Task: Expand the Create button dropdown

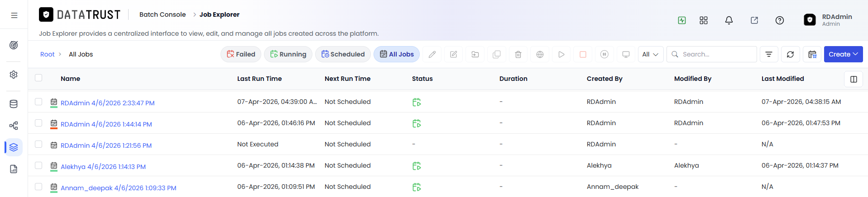Action: pyautogui.click(x=843, y=54)
